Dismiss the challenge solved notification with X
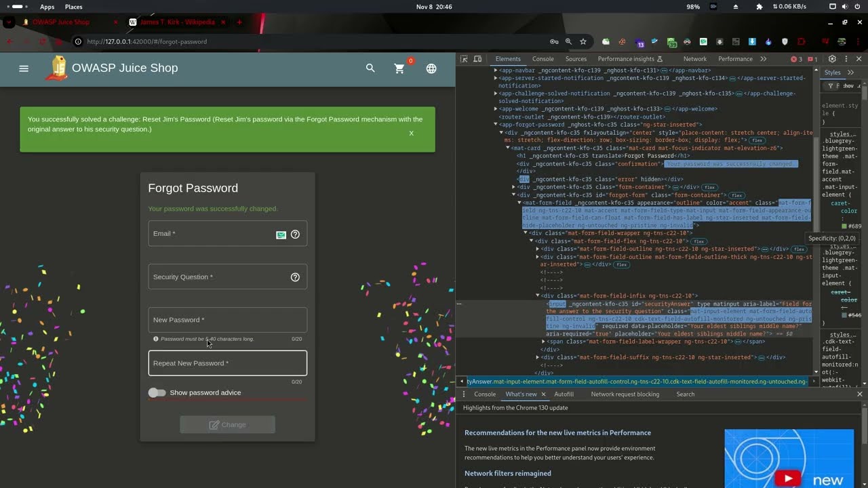 [411, 133]
